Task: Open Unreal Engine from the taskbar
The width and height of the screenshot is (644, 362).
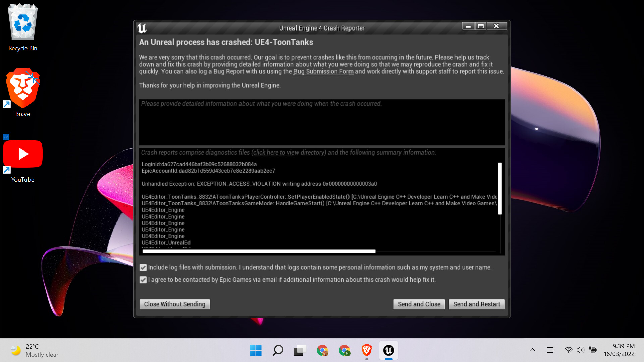Action: [388, 350]
